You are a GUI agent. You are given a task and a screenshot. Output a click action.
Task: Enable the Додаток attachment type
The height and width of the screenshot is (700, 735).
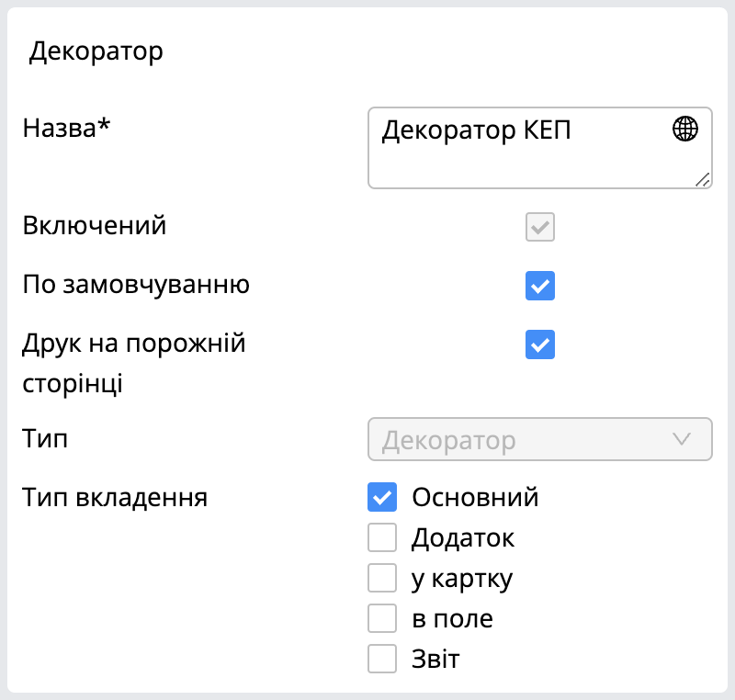click(382, 537)
